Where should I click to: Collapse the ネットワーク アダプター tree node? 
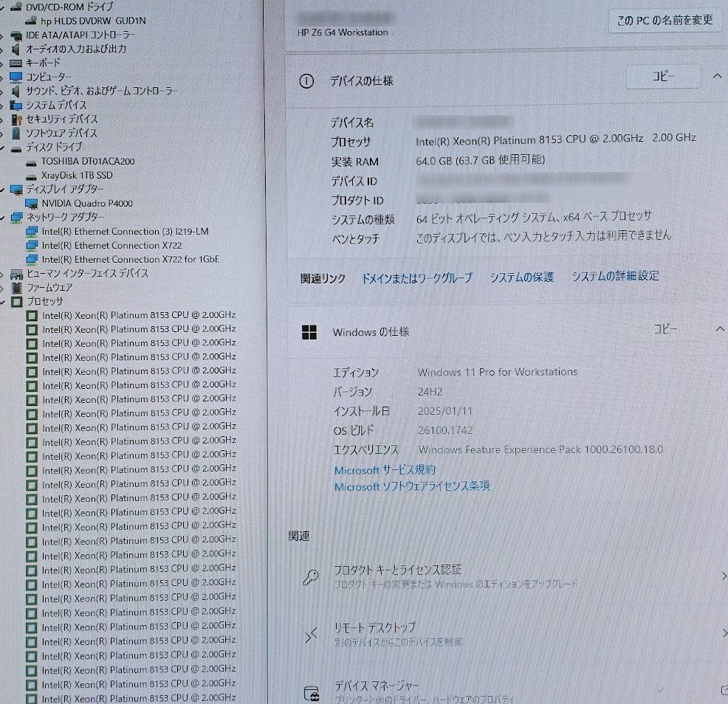3,218
